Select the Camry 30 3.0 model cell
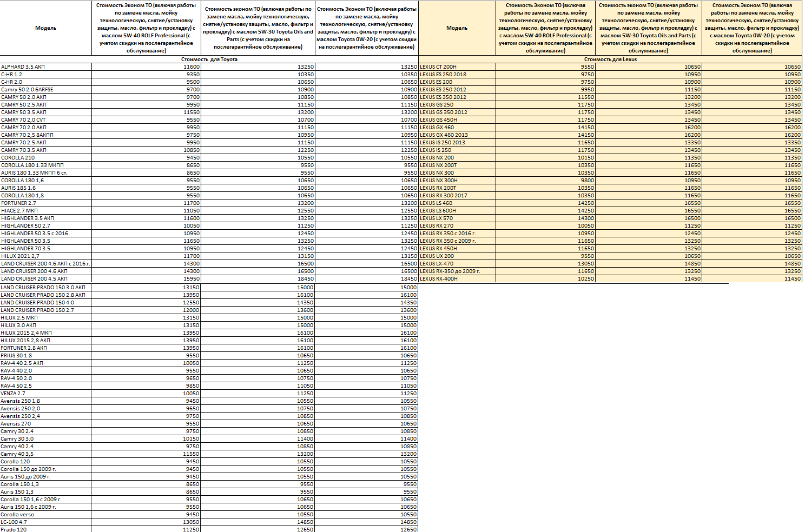805x532 pixels. pyautogui.click(x=46, y=439)
